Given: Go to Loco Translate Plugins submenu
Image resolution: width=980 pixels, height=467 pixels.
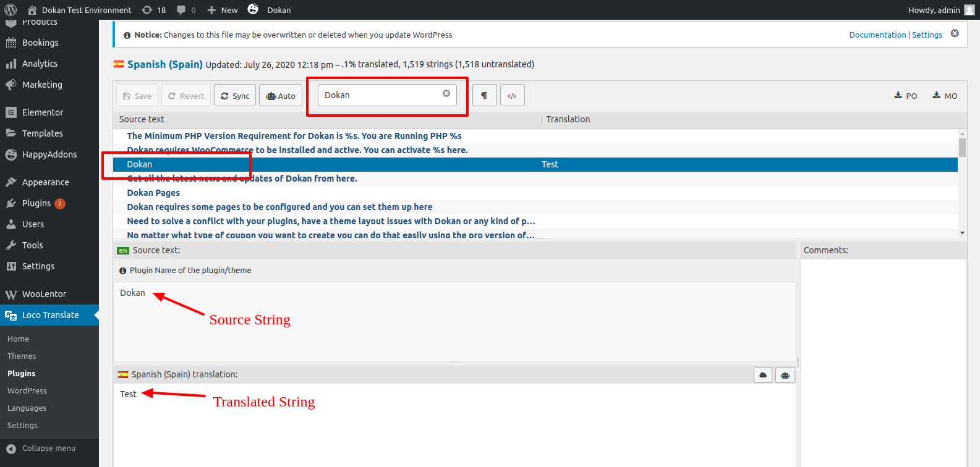Looking at the screenshot, I should 22,374.
